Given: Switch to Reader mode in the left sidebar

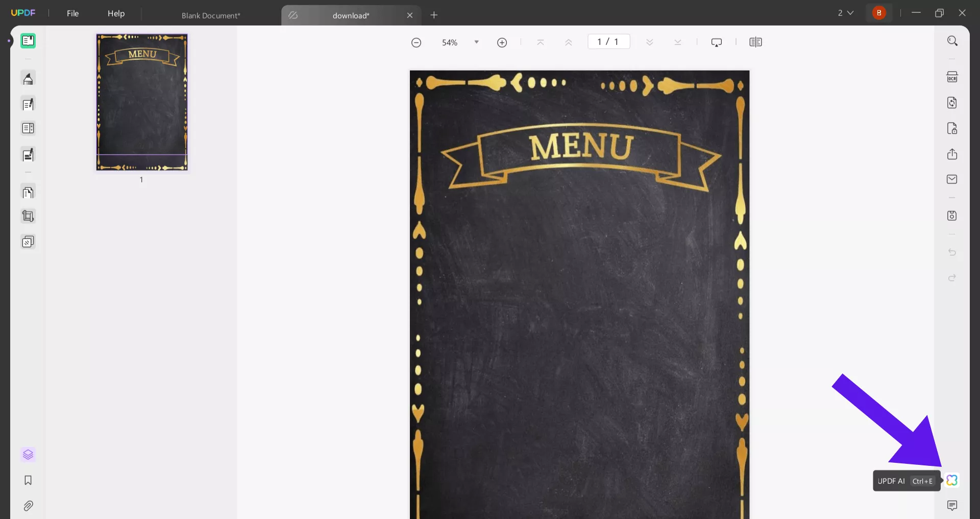Looking at the screenshot, I should pyautogui.click(x=28, y=41).
